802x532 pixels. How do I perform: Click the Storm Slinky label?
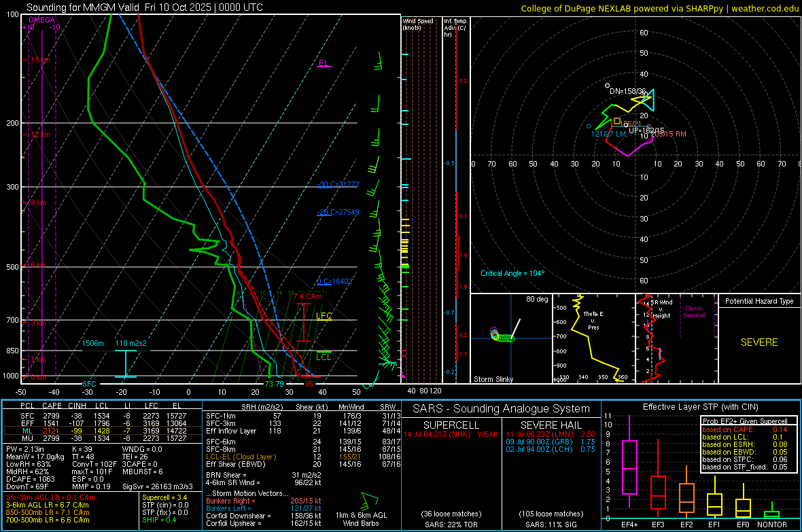pyautogui.click(x=493, y=379)
